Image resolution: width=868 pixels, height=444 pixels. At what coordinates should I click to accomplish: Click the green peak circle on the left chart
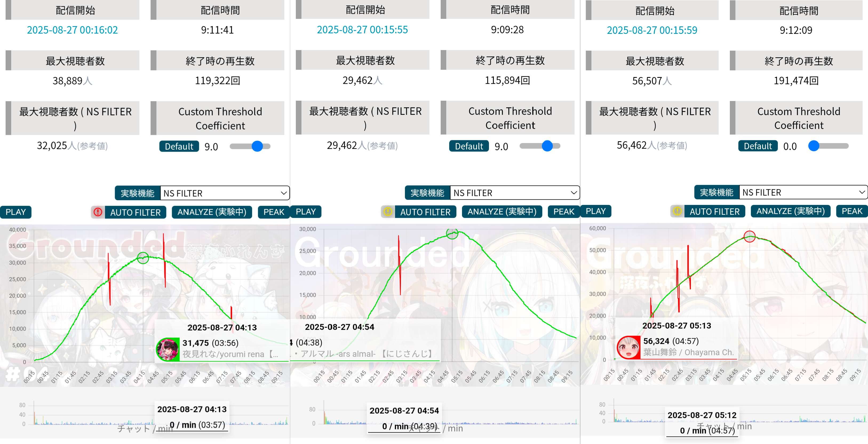click(x=143, y=258)
